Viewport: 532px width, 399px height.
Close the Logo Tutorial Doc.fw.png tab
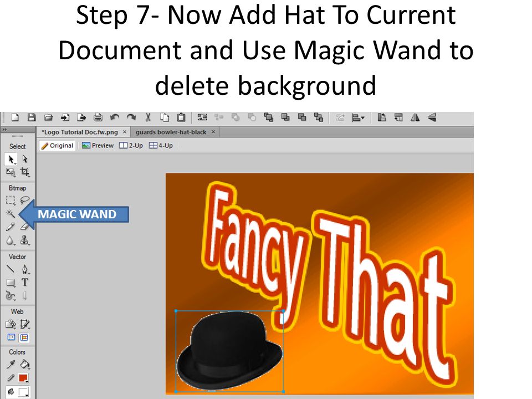(x=125, y=132)
